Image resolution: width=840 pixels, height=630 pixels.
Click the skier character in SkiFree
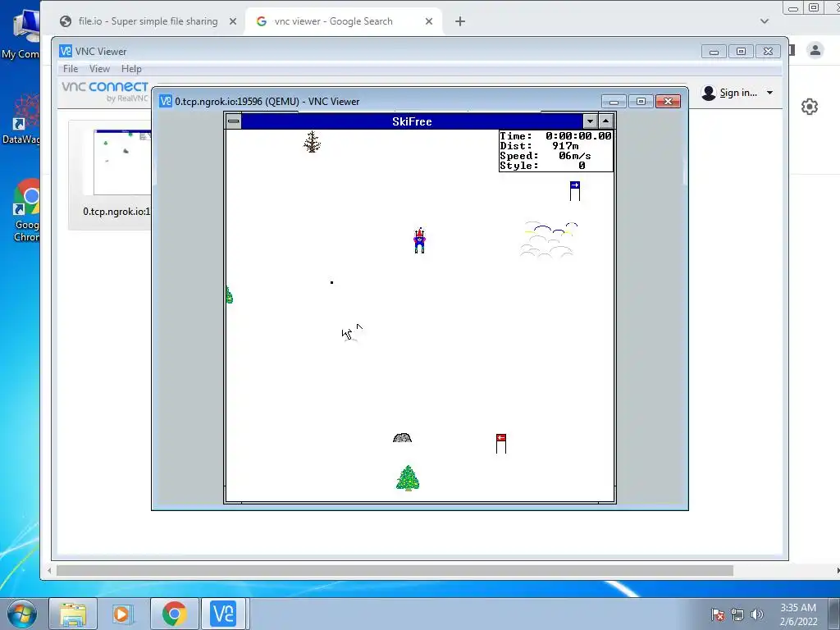coord(419,240)
